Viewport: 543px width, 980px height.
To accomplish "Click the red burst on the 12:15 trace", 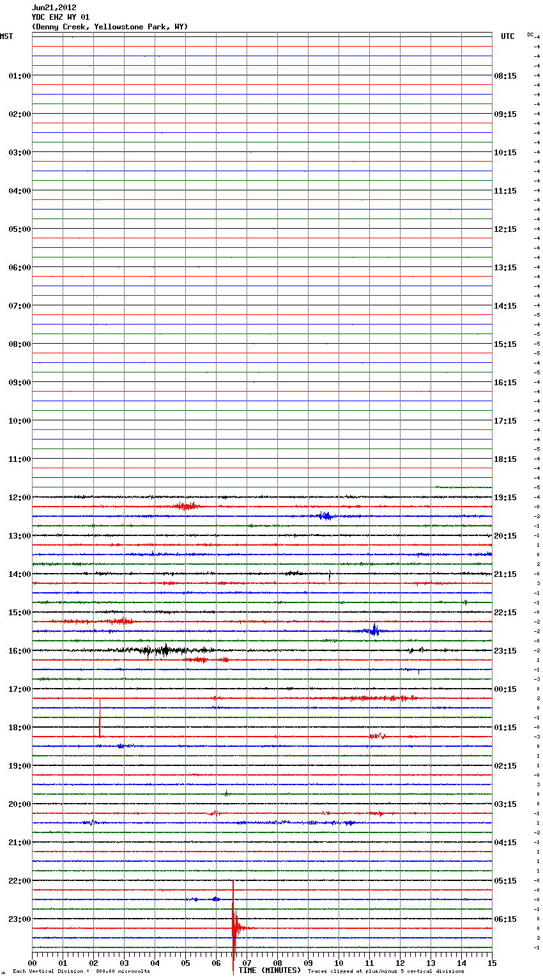I will [187, 507].
